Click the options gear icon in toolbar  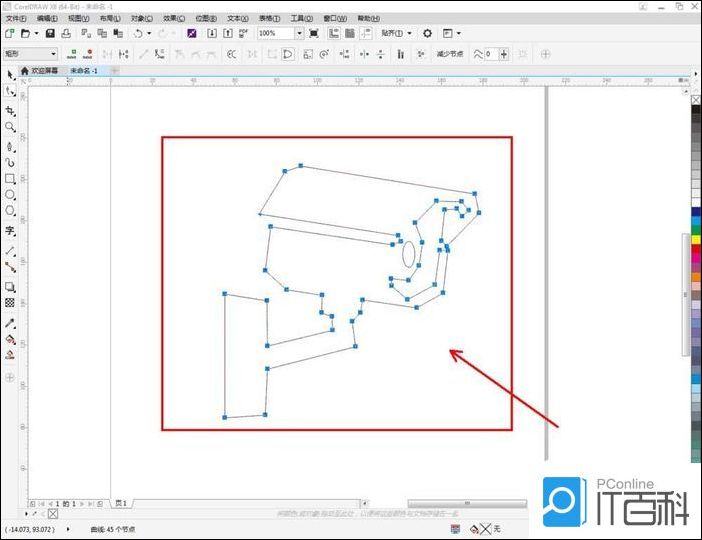point(427,33)
